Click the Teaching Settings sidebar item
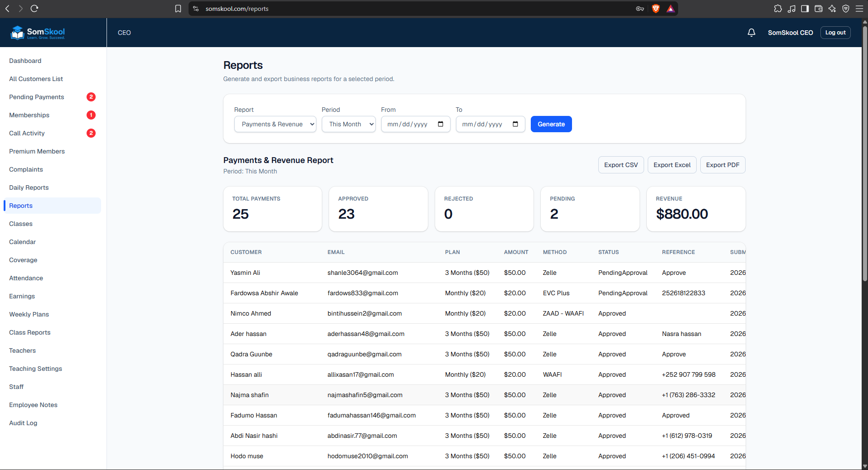The height and width of the screenshot is (470, 868). 53,369
